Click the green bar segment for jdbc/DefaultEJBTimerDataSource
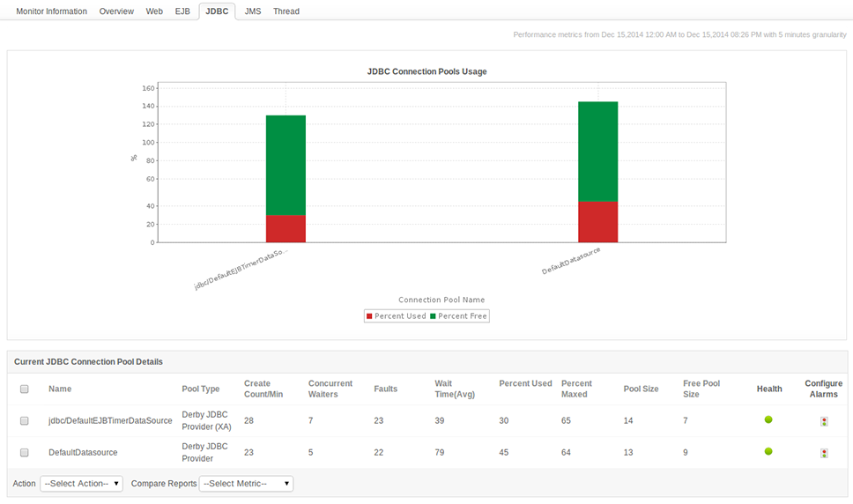The height and width of the screenshot is (504, 853). pyautogui.click(x=286, y=165)
